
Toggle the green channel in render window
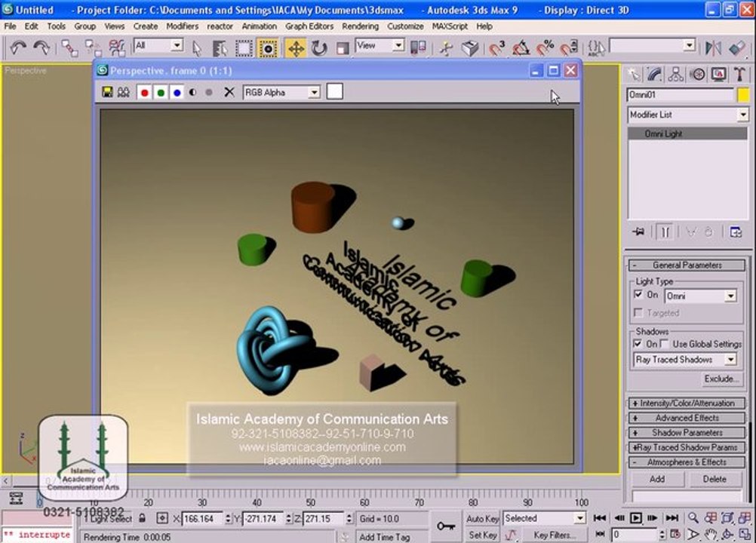coord(161,93)
